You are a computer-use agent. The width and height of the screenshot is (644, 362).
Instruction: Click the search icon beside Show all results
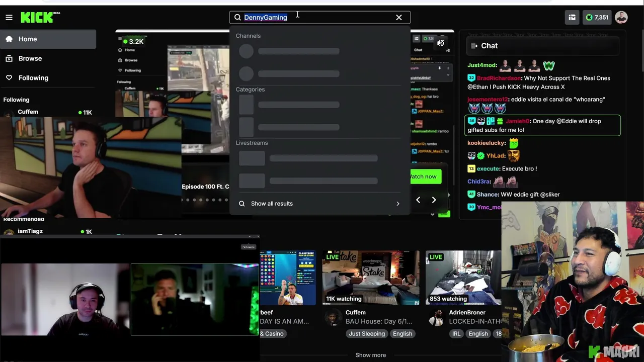(242, 204)
